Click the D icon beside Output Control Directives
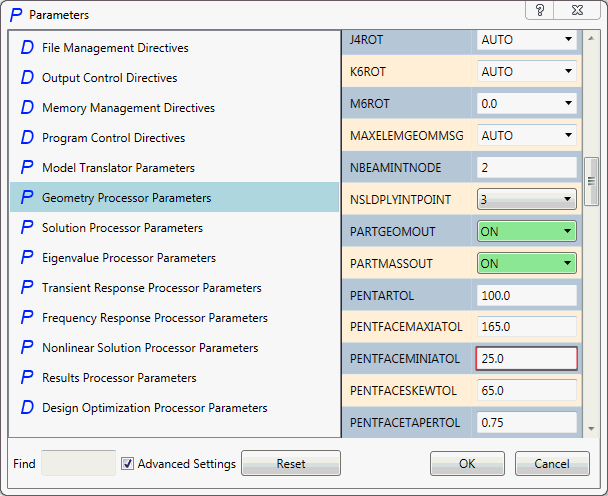608x496 pixels. (27, 78)
